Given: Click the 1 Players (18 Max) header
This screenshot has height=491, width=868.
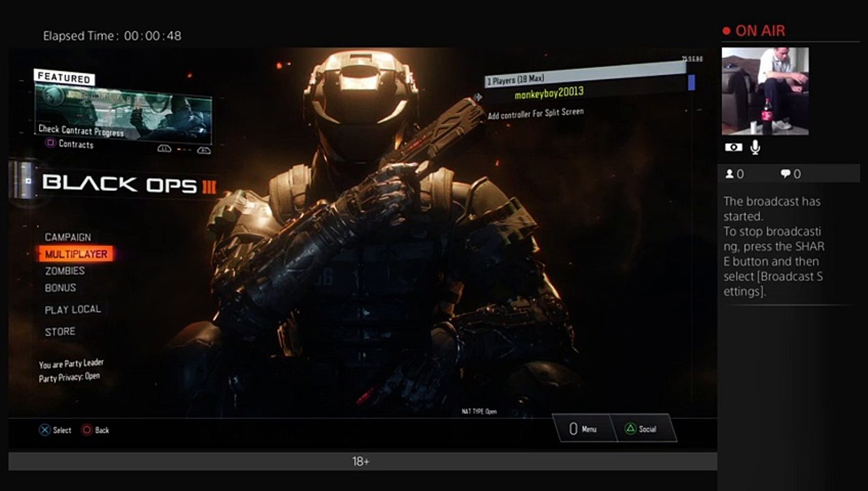Looking at the screenshot, I should point(583,74).
